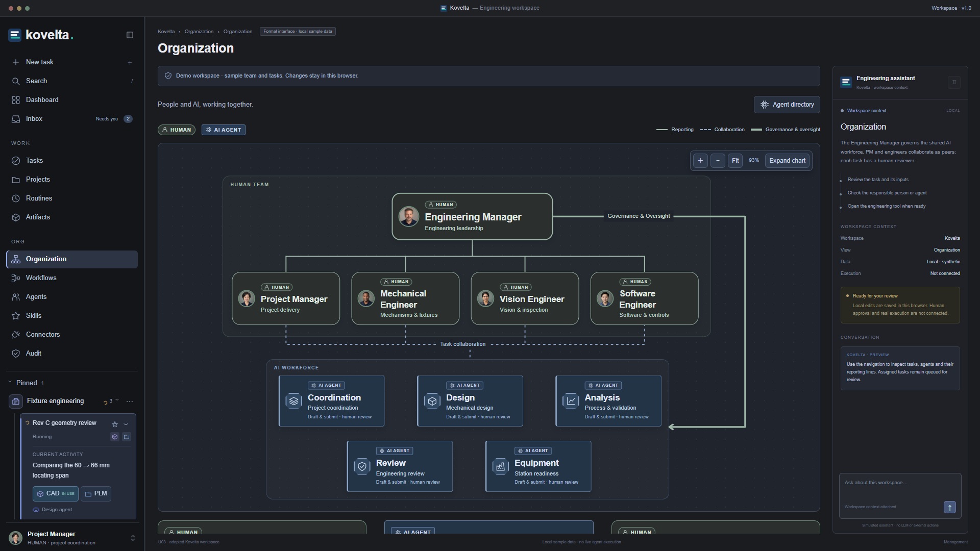The height and width of the screenshot is (551, 980).
Task: Click the Engineering Manager avatar photo
Action: pyautogui.click(x=409, y=216)
